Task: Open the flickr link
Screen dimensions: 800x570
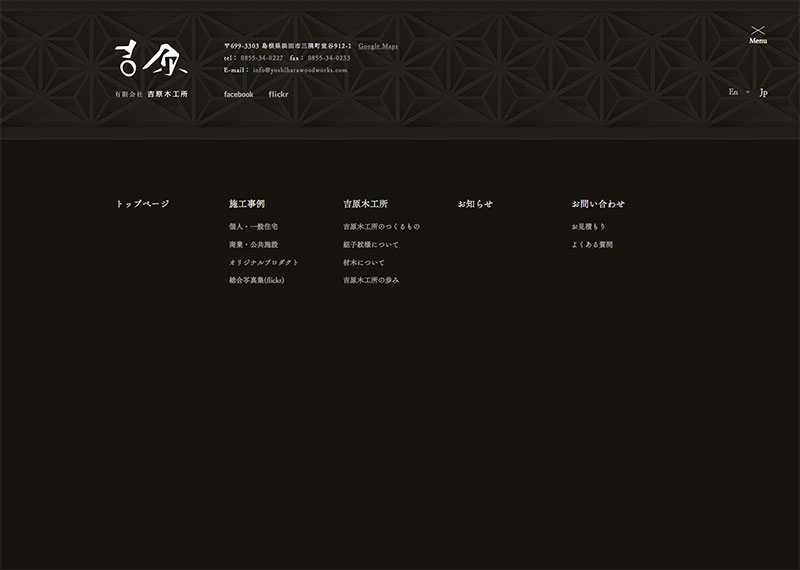Action: tap(279, 94)
